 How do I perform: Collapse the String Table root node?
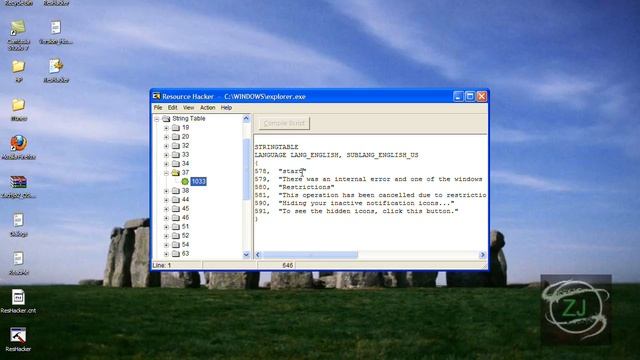(157, 119)
